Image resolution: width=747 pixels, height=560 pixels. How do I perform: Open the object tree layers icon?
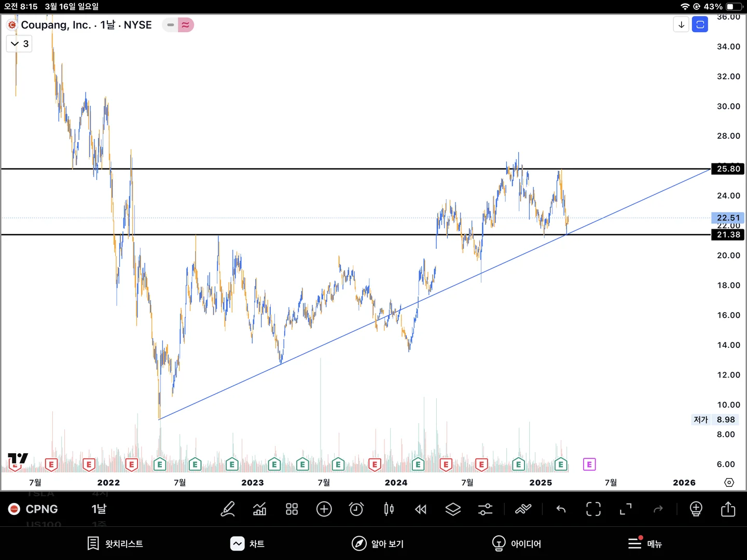[453, 509]
